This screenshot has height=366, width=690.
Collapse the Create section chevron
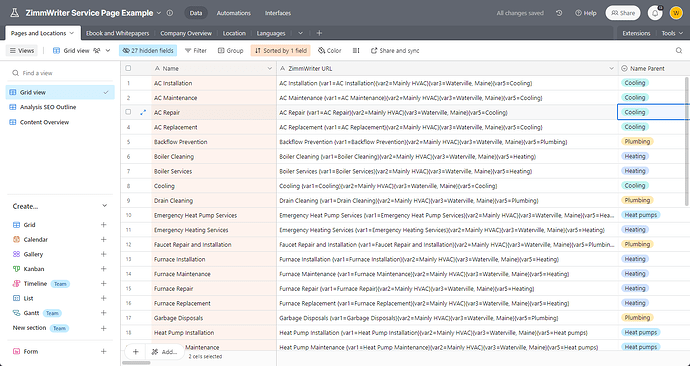coord(104,206)
